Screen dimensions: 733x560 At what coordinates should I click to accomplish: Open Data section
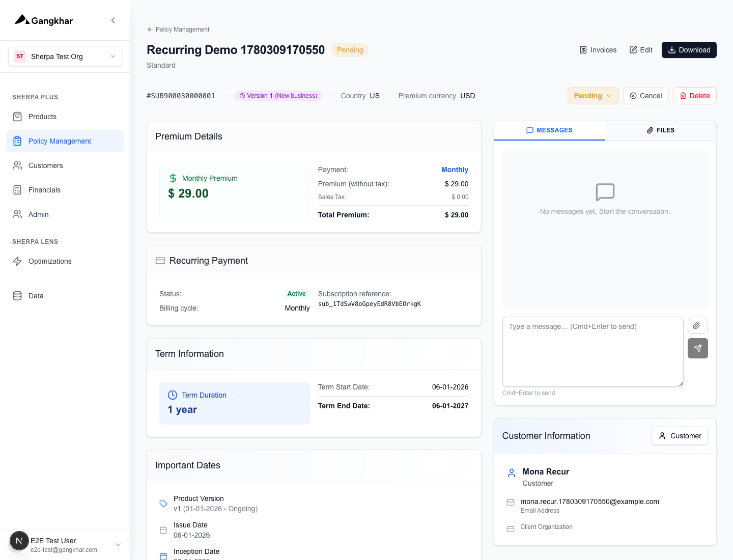pos(65,296)
